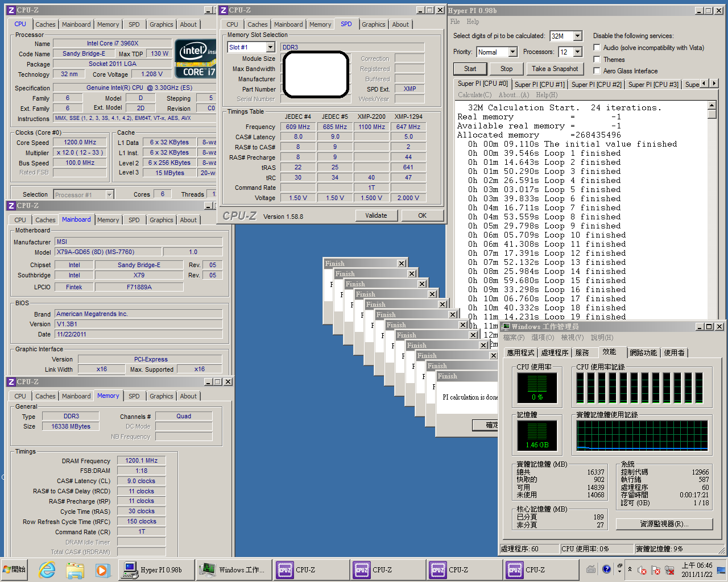Open the Help menu in the Hyper PI menu bar
The image size is (728, 582).
coord(473,22)
